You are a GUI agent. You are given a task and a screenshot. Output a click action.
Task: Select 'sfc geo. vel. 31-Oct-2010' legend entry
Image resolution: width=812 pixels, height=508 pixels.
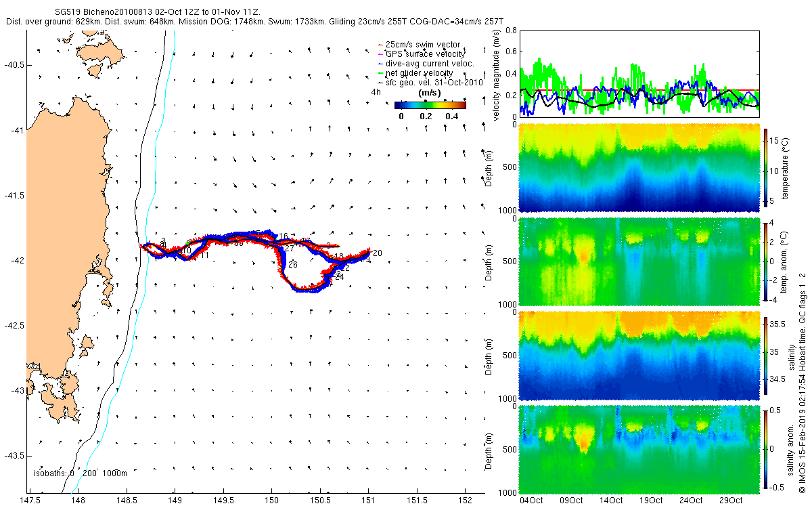(x=430, y=82)
